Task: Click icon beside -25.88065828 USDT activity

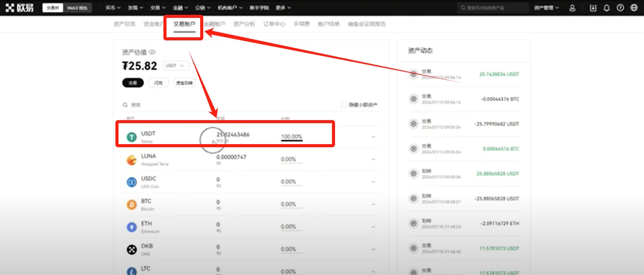Action: tap(414, 198)
